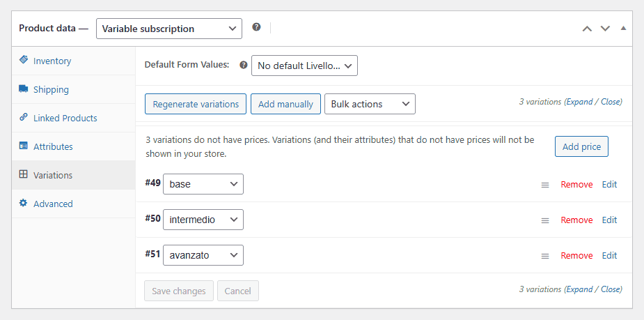Click the #51 variation ID text

pyautogui.click(x=152, y=254)
